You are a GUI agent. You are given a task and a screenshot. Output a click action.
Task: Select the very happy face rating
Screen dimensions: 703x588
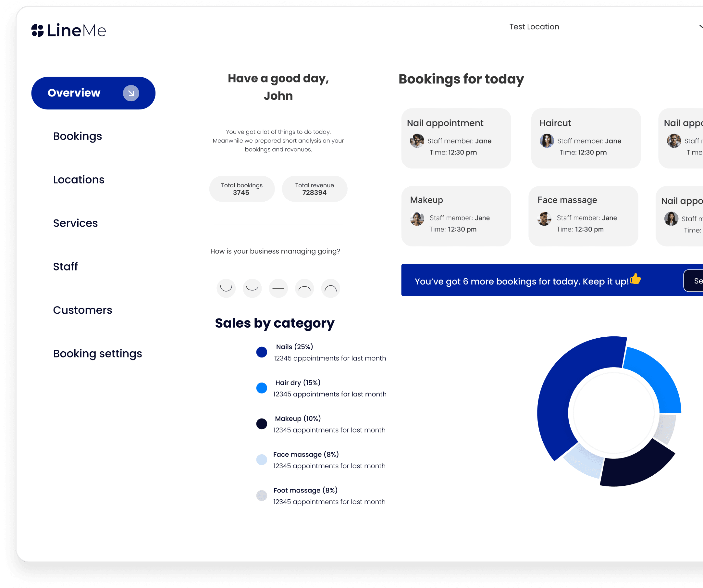point(226,288)
